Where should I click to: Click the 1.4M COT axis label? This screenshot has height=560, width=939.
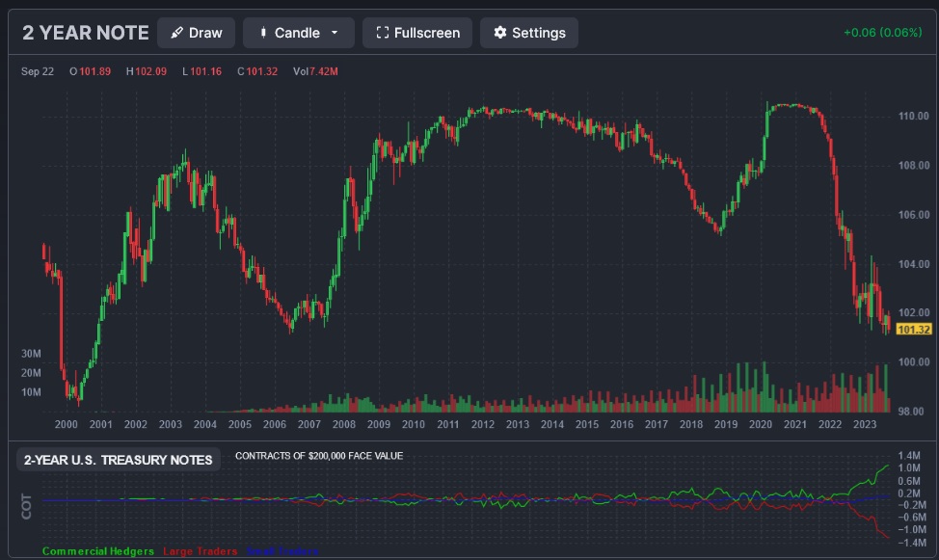coord(909,456)
